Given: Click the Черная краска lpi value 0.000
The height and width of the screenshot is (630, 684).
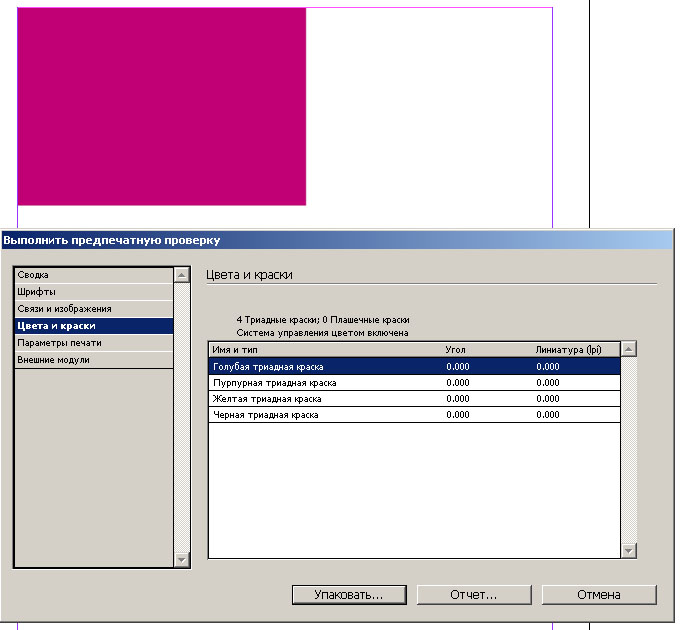Looking at the screenshot, I should tap(548, 415).
